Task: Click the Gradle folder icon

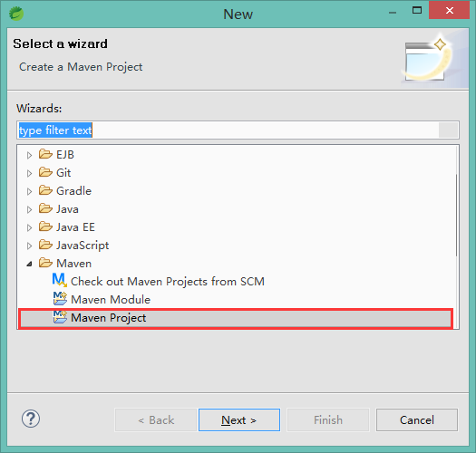Action: pos(45,190)
